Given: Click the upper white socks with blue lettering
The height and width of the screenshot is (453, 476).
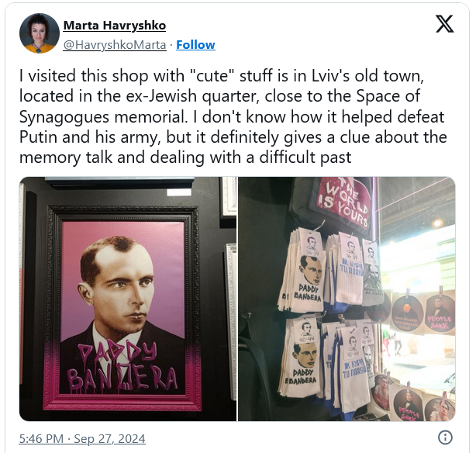Looking at the screenshot, I should 349,268.
